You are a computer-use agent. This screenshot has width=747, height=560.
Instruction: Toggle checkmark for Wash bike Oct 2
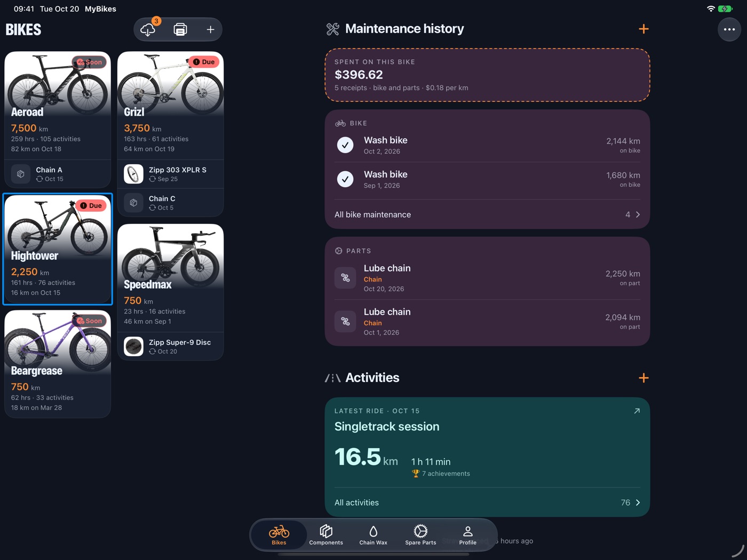tap(345, 145)
